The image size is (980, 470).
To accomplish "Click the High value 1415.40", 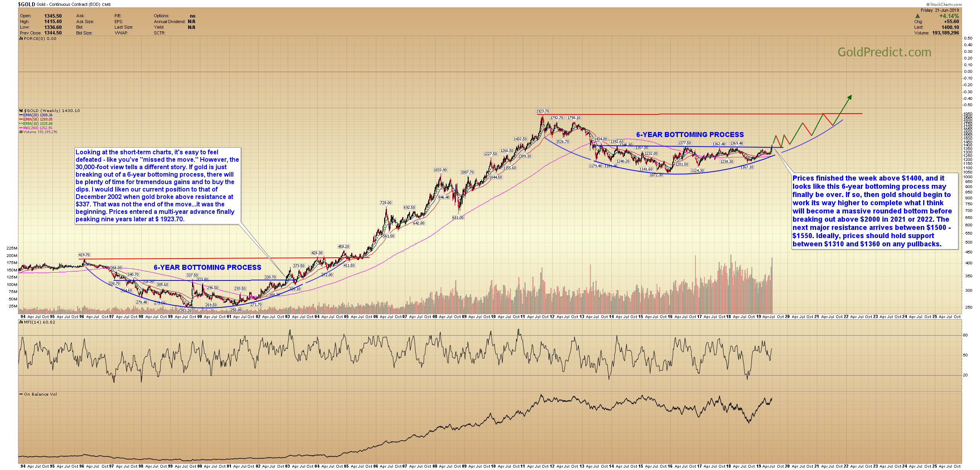I will [x=53, y=22].
